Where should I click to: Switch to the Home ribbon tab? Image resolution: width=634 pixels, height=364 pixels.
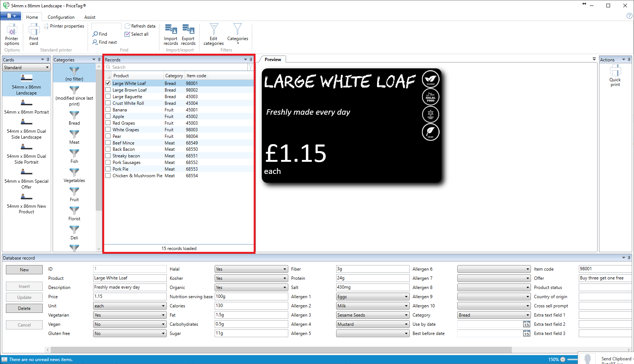coord(32,17)
